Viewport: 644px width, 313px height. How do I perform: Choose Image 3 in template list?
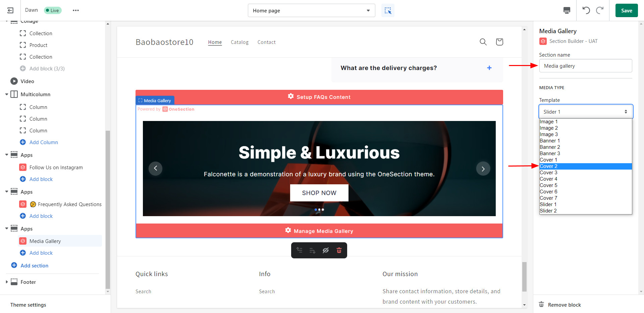(586, 134)
